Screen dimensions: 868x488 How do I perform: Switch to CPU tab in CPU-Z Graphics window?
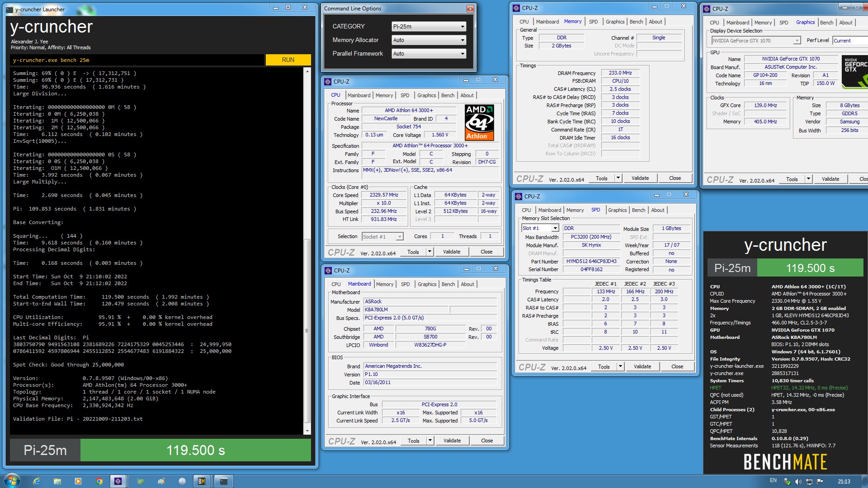(714, 23)
